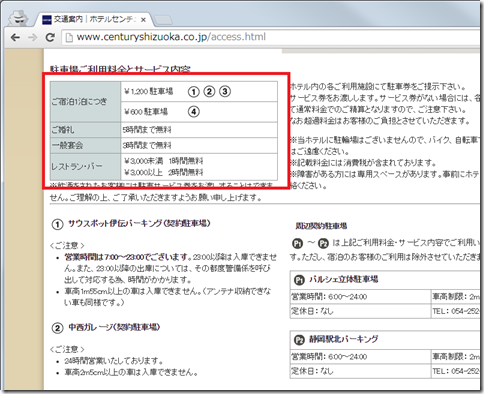Click heading パルシェ立体駐車場
484x394 pixels.
343,279
